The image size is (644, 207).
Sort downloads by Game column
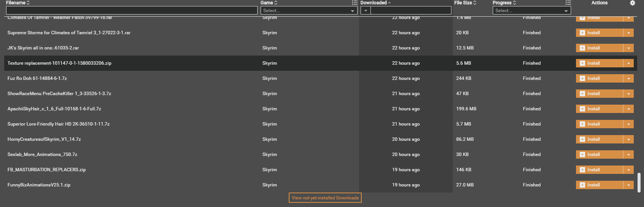click(x=276, y=3)
